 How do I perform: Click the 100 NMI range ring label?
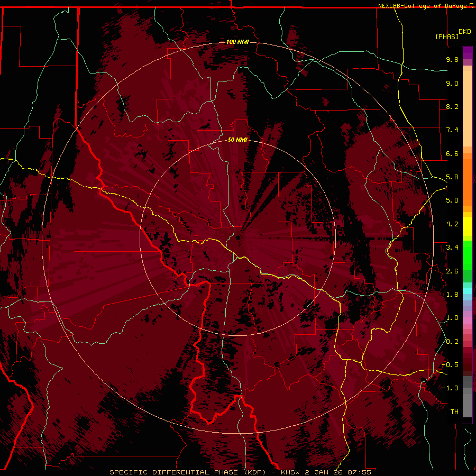click(x=237, y=42)
